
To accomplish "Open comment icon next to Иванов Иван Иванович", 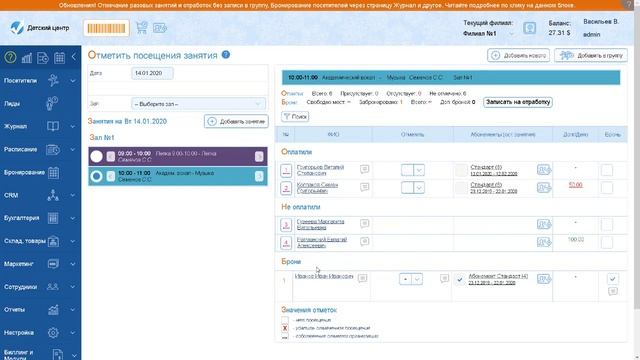I will [362, 278].
